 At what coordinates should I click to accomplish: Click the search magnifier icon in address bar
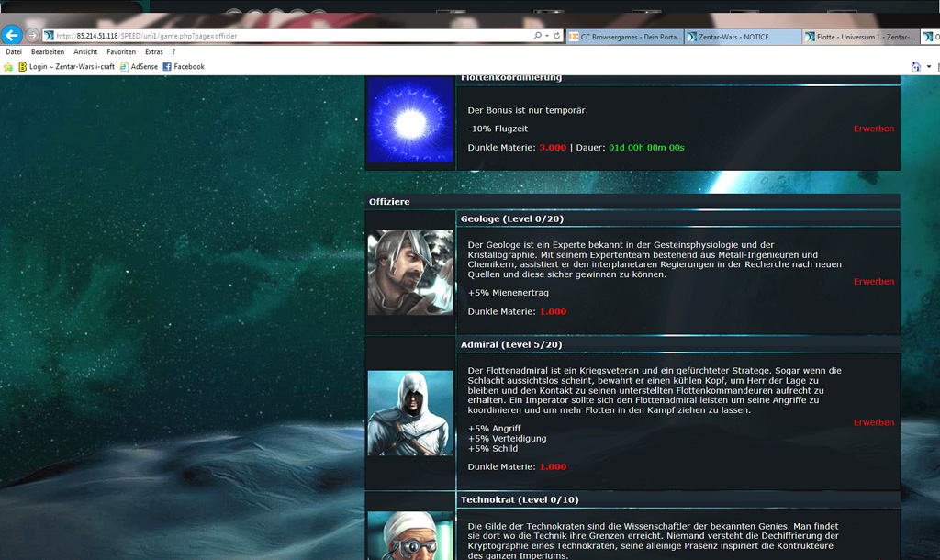538,36
